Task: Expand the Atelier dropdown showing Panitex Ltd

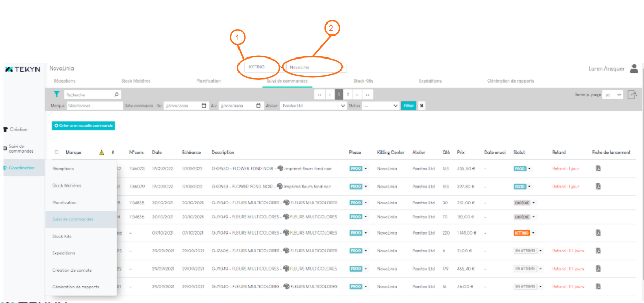Action: [x=342, y=106]
